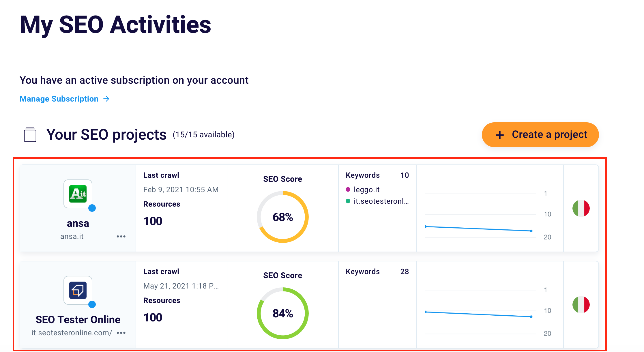This screenshot has width=644, height=352.
Task: Open the ansa.it domain text
Action: [x=72, y=237]
